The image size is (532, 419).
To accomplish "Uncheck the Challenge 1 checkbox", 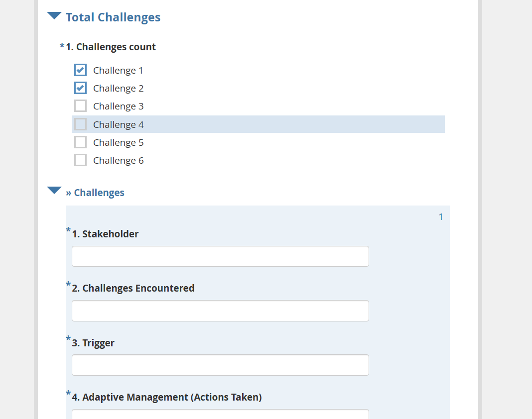I will (80, 70).
